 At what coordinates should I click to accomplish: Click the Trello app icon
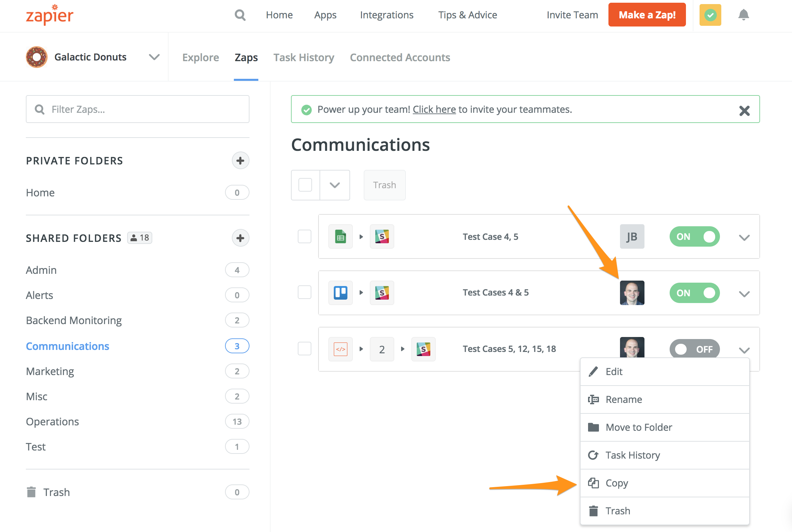tap(340, 292)
